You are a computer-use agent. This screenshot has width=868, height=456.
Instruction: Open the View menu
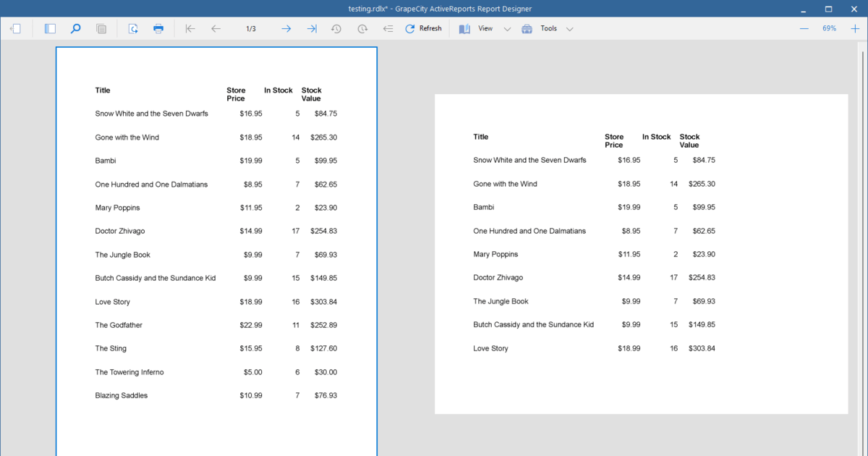[476, 29]
